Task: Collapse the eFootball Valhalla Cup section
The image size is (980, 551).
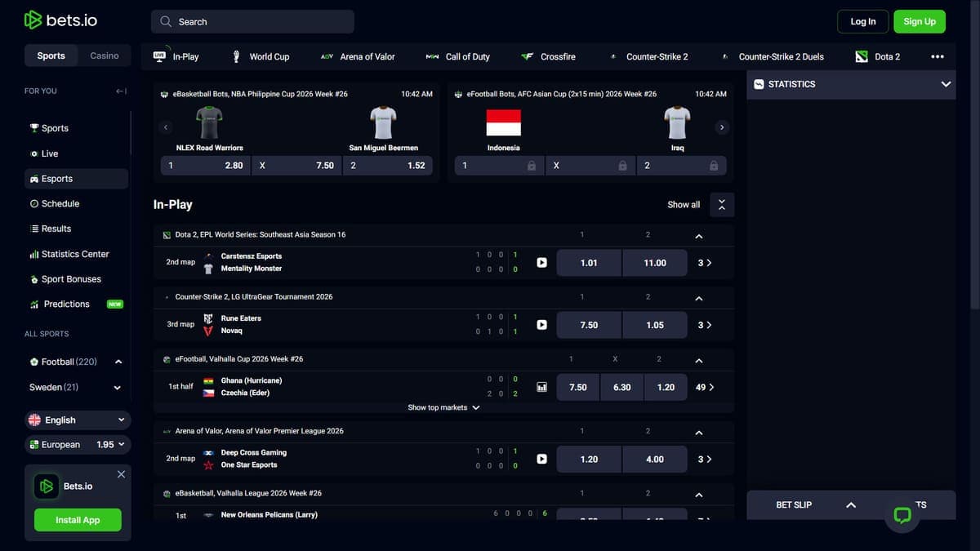Action: pos(698,360)
